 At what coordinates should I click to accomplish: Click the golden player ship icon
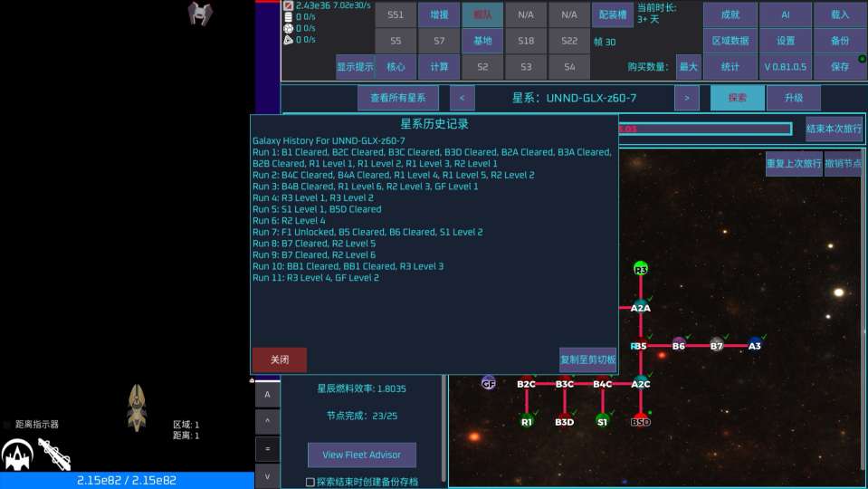(x=137, y=407)
